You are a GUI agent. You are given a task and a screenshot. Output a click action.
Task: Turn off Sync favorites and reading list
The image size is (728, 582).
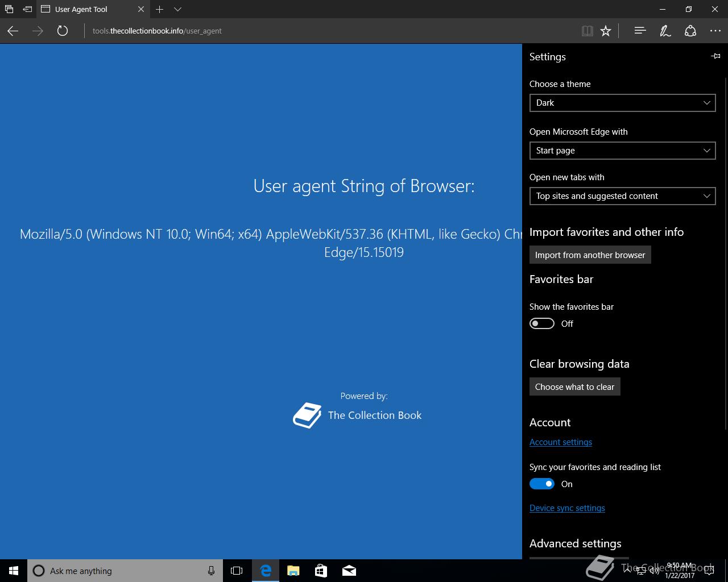point(541,484)
